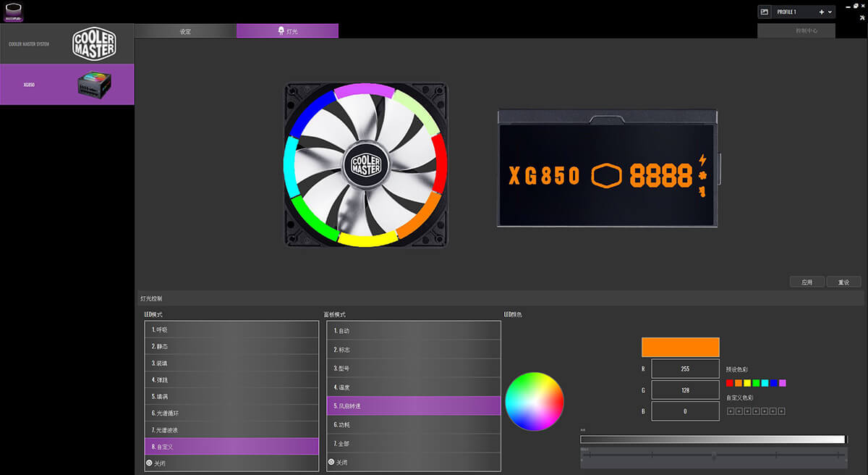Click the lightning bolt icon on panel
This screenshot has height=475, width=868.
click(702, 160)
